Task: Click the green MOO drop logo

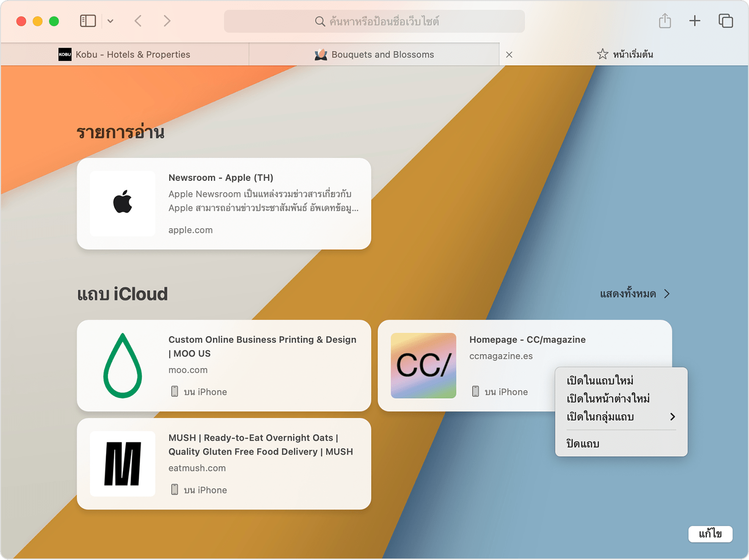Action: [122, 365]
